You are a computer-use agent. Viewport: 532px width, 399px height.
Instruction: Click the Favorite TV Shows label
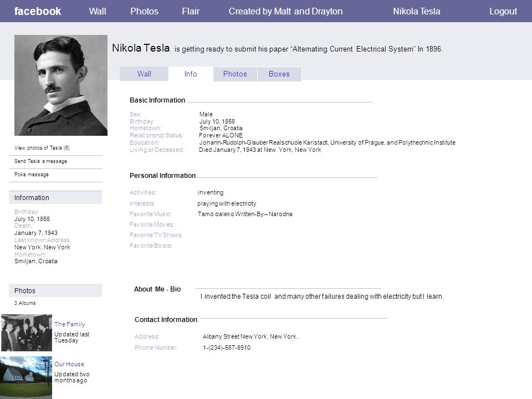pyautogui.click(x=156, y=235)
